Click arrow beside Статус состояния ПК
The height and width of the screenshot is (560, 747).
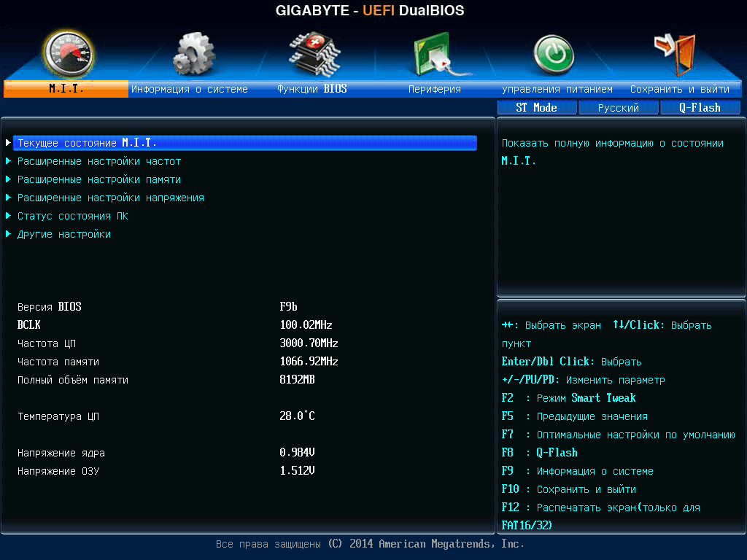click(8, 216)
